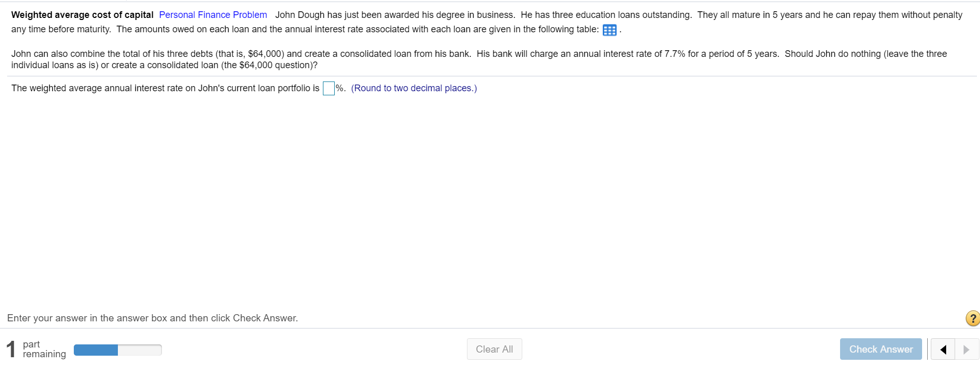Click the progress bar near part remaining
980x369 pixels.
[x=117, y=350]
